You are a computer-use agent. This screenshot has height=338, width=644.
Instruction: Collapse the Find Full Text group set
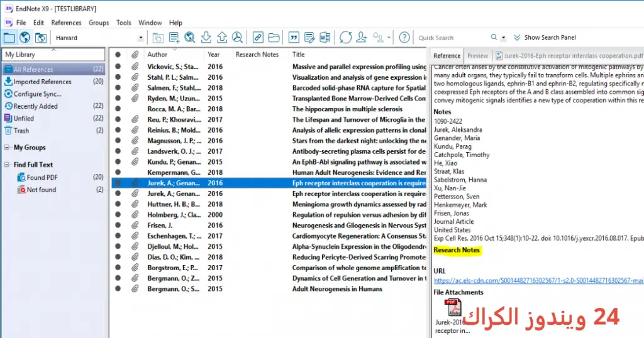(x=6, y=165)
